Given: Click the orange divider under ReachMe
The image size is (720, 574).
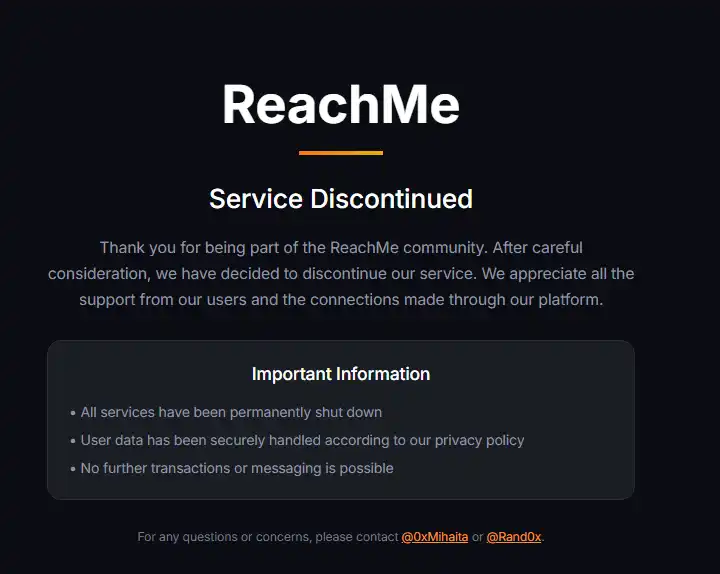Looking at the screenshot, I should pos(341,153).
